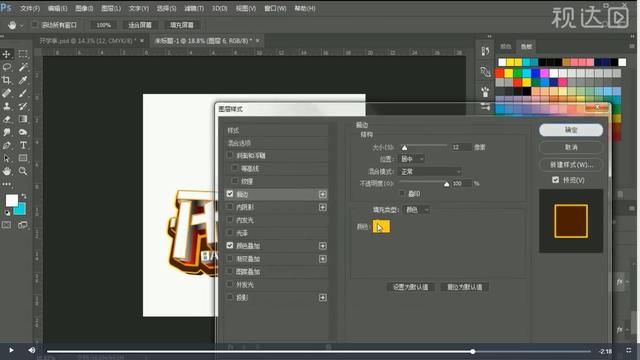Viewport: 640px width, 360px height.
Task: Open the yellow stroke color swatch
Action: [381, 227]
